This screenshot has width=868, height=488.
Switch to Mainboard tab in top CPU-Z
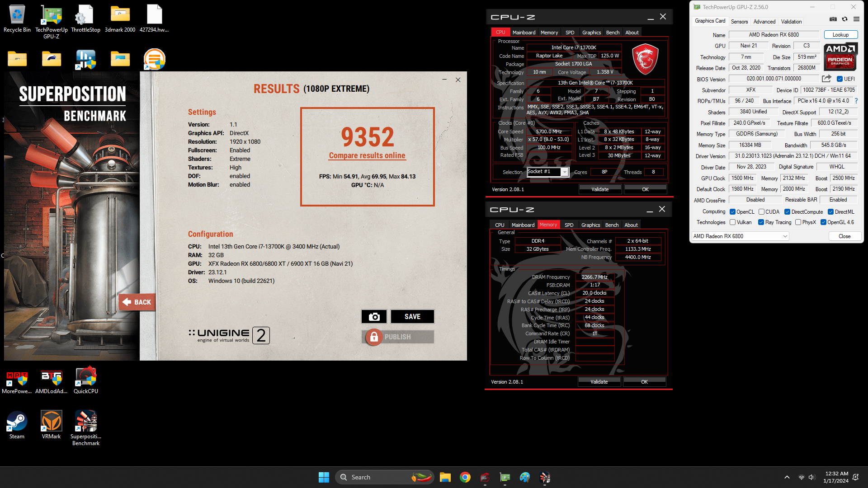click(x=524, y=33)
